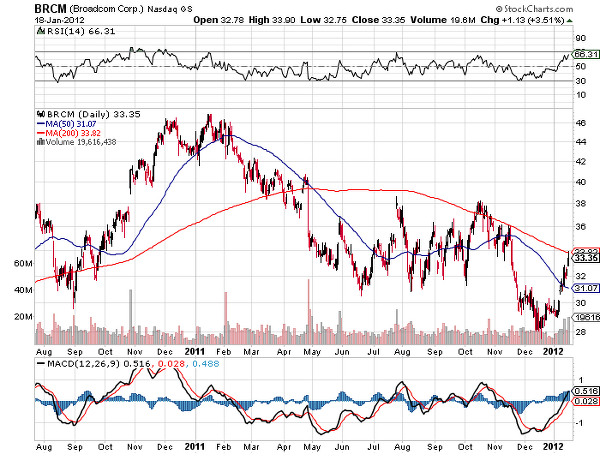Image resolution: width=600 pixels, height=454 pixels.
Task: Click the 50 level on the RSI axis
Action: [580, 66]
